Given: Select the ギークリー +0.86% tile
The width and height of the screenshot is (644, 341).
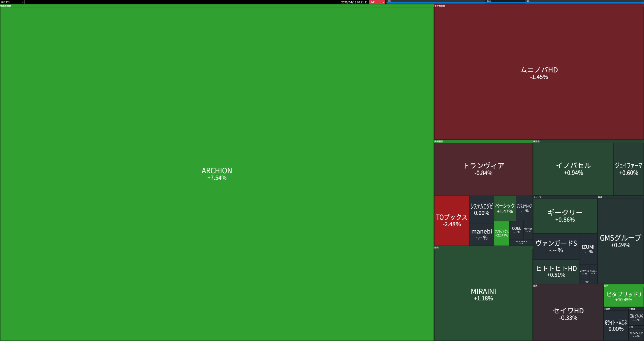Looking at the screenshot, I should [x=565, y=216].
